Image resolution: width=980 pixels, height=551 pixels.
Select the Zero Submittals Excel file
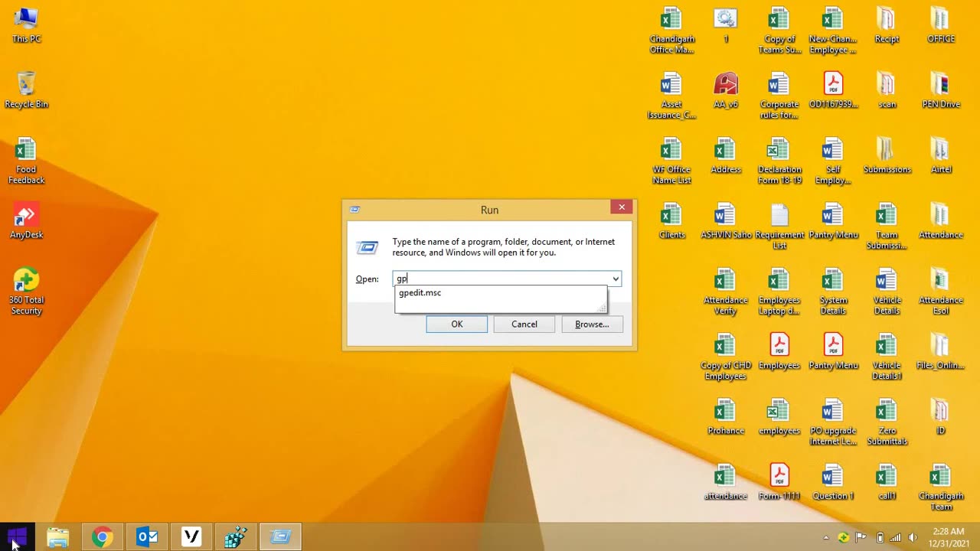point(887,422)
